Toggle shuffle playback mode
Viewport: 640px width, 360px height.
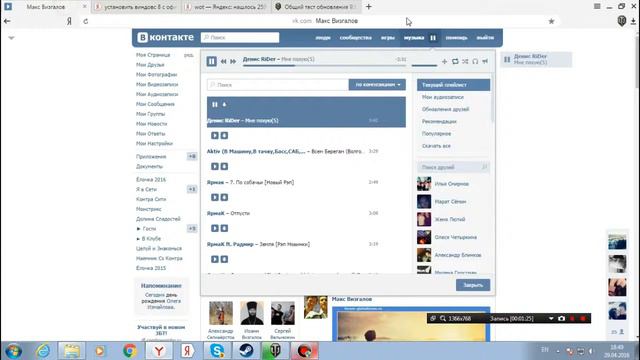(x=465, y=61)
